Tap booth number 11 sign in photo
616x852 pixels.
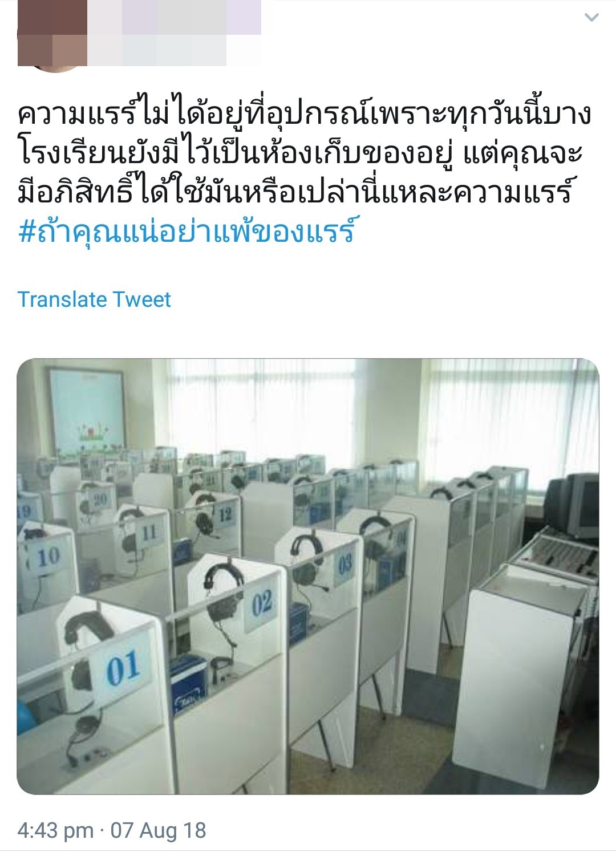coord(149,532)
